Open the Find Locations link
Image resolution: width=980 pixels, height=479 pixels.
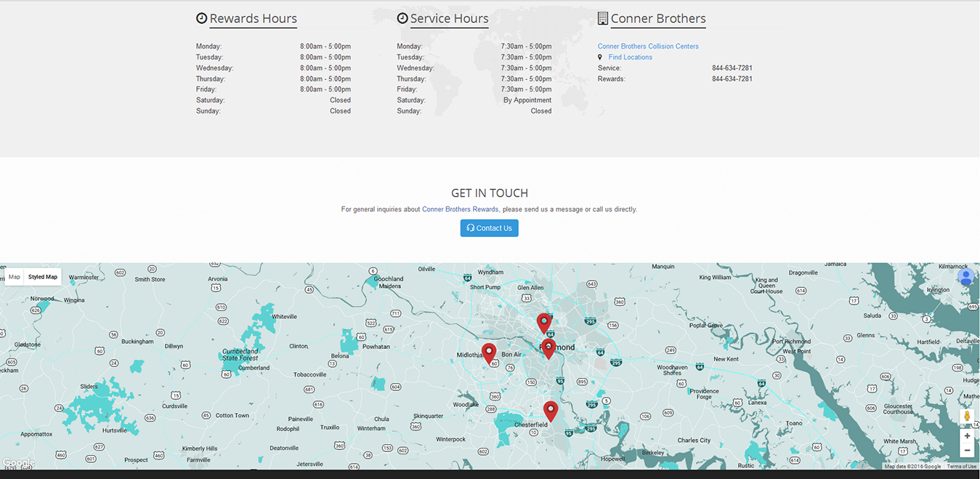[631, 57]
